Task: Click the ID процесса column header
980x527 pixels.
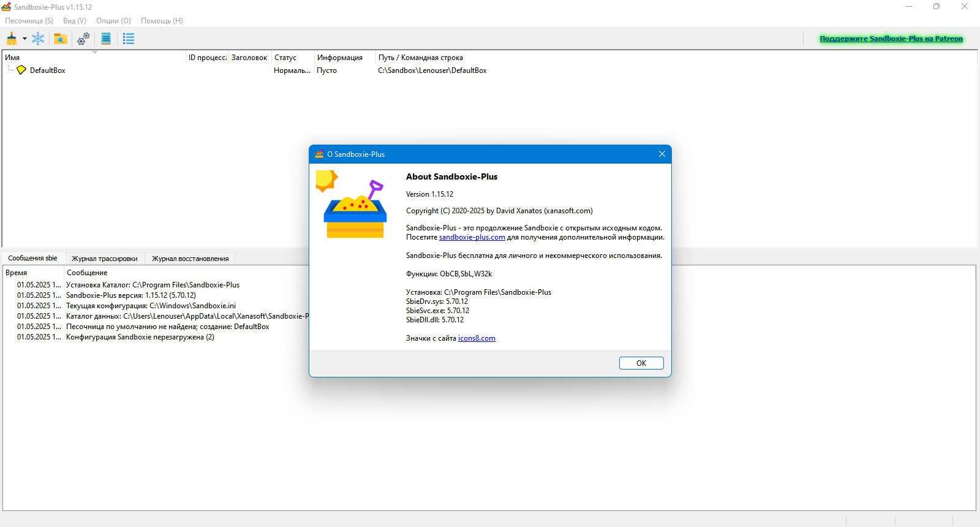Action: tap(207, 58)
